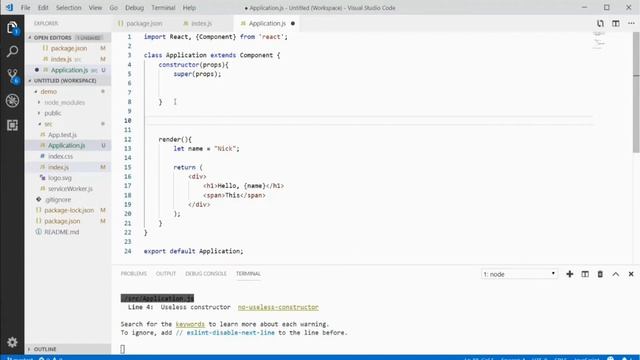Open the File menu
Image resolution: width=640 pixels, height=360 pixels.
(x=25, y=7)
